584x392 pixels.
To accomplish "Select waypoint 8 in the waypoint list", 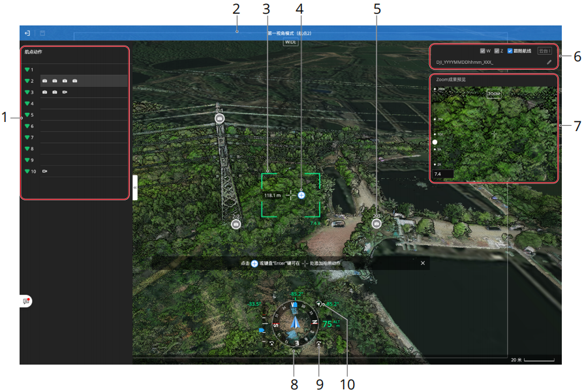I will pos(75,149).
